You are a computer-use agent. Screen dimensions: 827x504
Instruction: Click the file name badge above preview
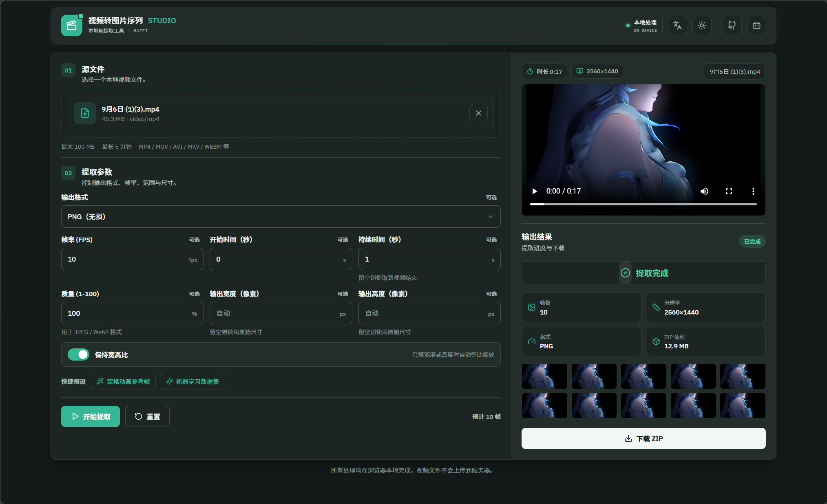(734, 71)
